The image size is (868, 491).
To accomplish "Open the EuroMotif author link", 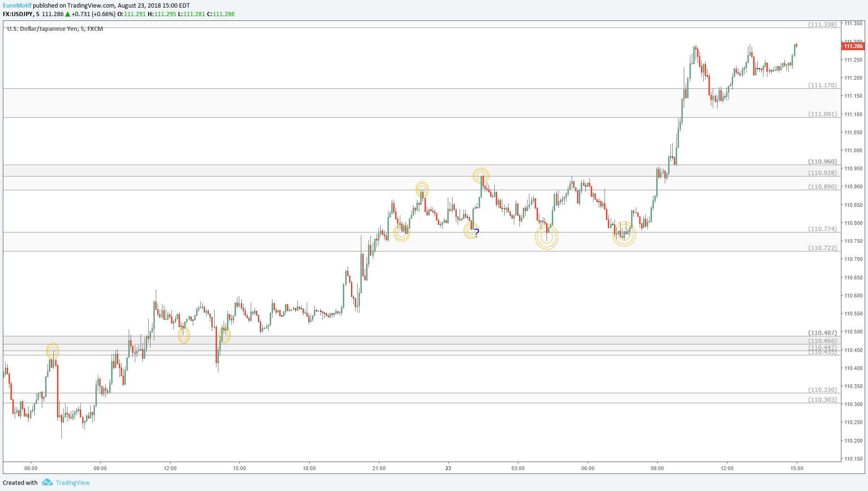I will point(17,6).
